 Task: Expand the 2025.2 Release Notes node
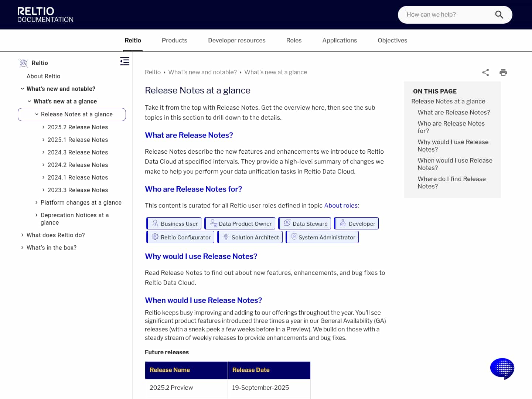(x=43, y=127)
